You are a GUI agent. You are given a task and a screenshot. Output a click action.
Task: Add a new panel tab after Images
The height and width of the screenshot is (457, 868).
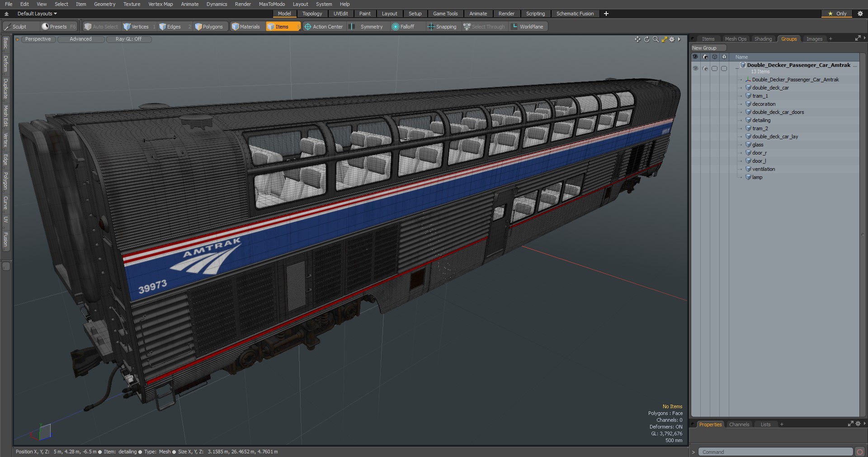click(x=830, y=39)
